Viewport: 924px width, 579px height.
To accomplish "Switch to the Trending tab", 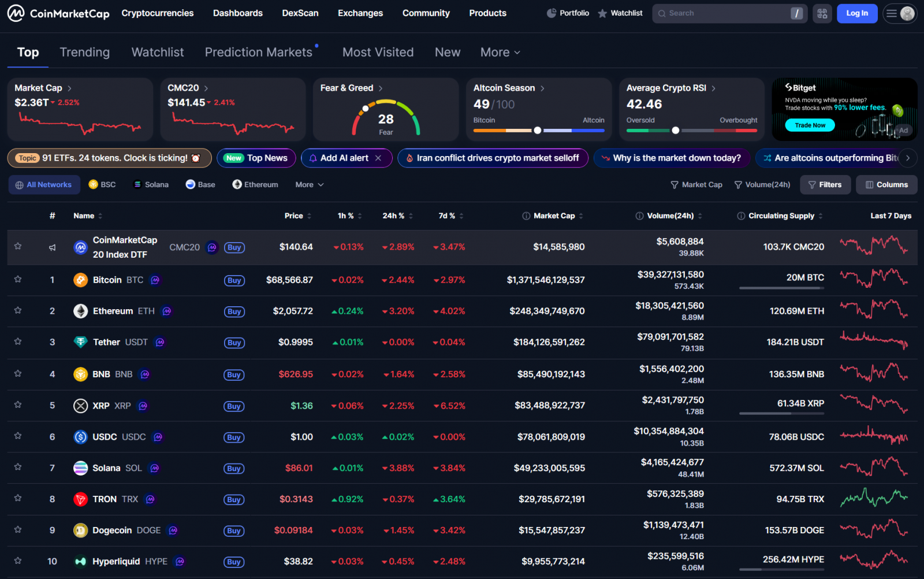I will coord(84,53).
